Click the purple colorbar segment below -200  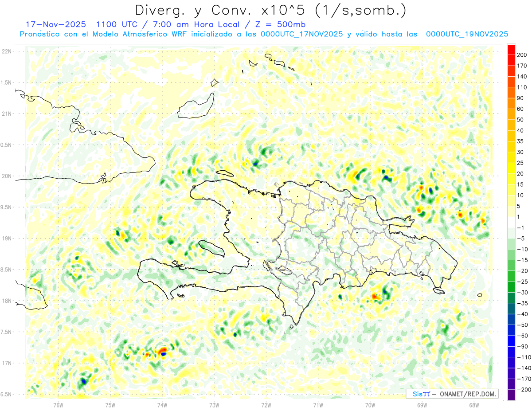[511, 395]
